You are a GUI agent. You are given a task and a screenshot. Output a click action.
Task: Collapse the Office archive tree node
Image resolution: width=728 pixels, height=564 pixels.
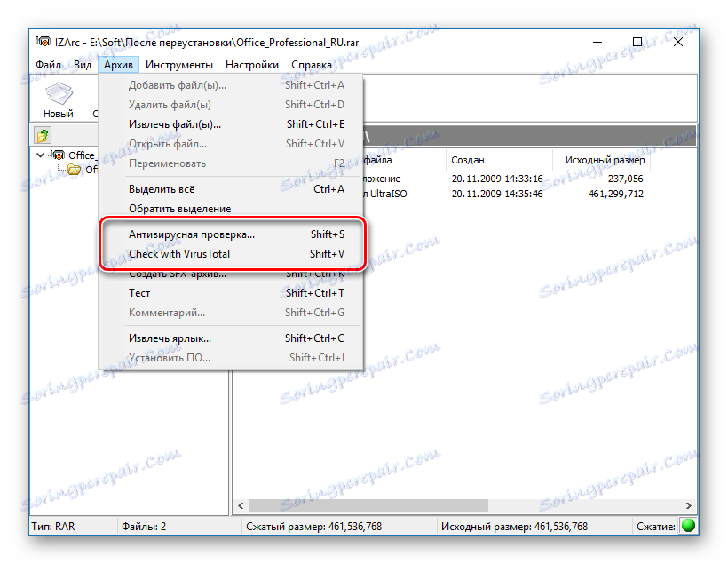pos(40,155)
